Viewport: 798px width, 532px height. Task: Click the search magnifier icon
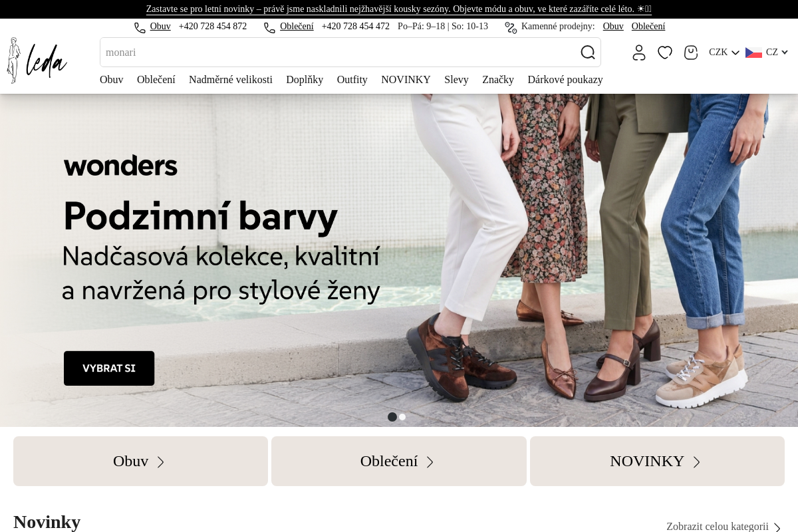coord(588,53)
